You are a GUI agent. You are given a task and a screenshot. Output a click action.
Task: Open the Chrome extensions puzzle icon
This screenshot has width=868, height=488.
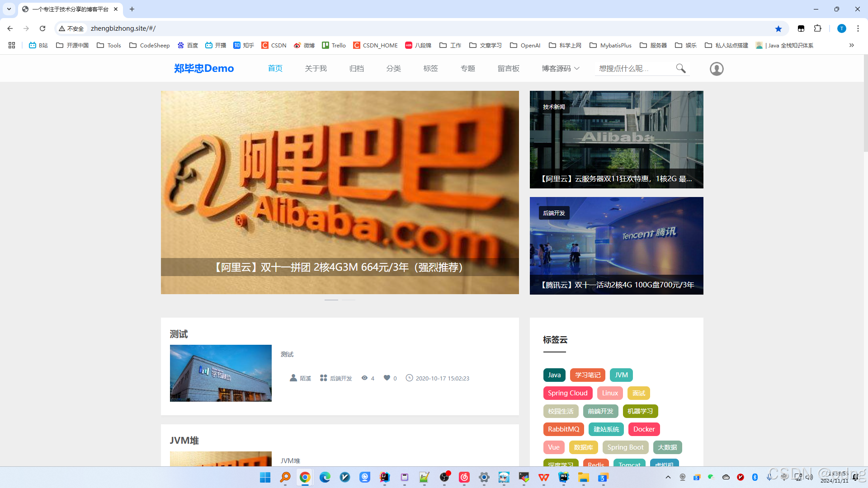coord(817,28)
